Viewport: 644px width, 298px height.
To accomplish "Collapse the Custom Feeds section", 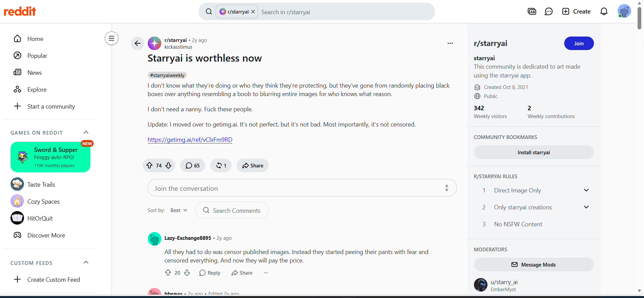I will pyautogui.click(x=86, y=262).
